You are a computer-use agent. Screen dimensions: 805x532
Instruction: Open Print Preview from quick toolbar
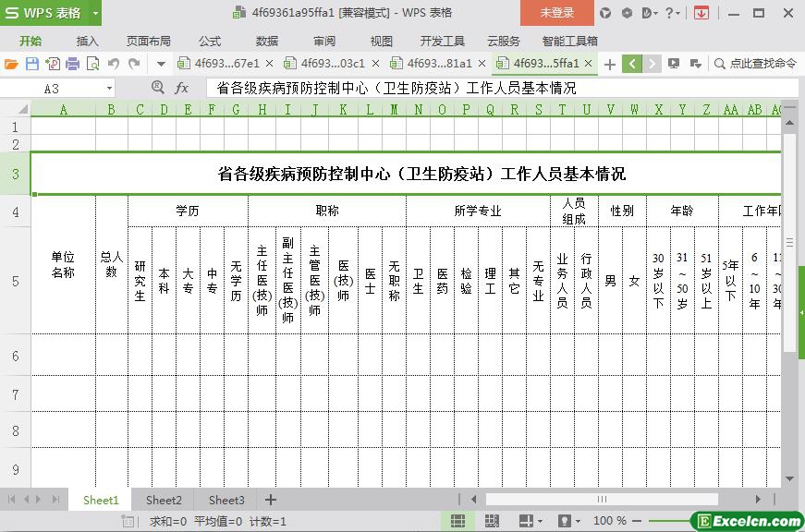click(x=92, y=64)
